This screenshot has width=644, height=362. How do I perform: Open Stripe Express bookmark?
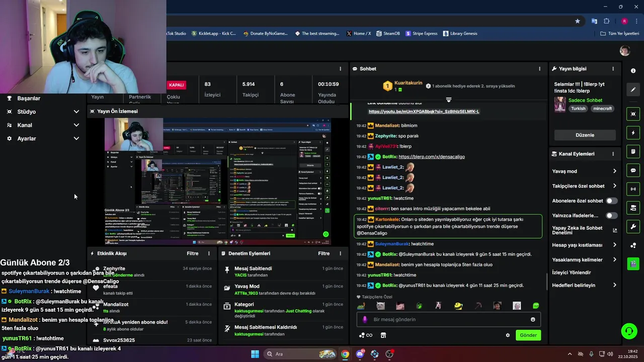[421, 34]
